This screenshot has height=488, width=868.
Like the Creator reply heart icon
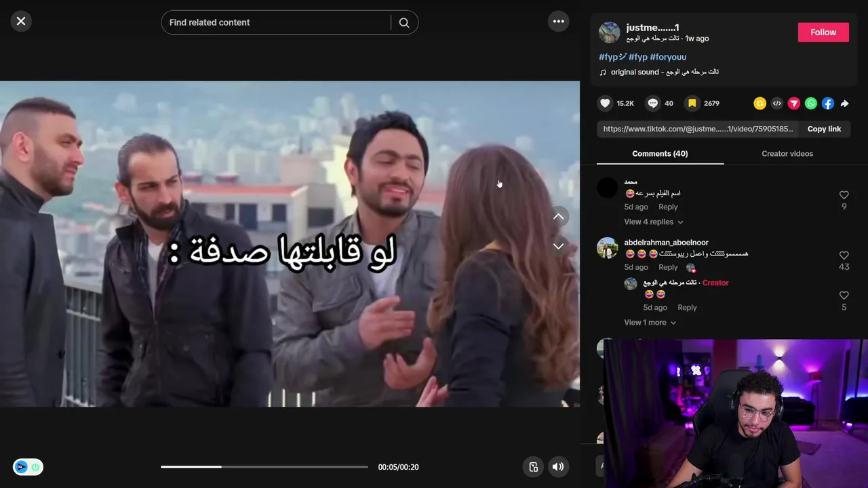coord(844,296)
